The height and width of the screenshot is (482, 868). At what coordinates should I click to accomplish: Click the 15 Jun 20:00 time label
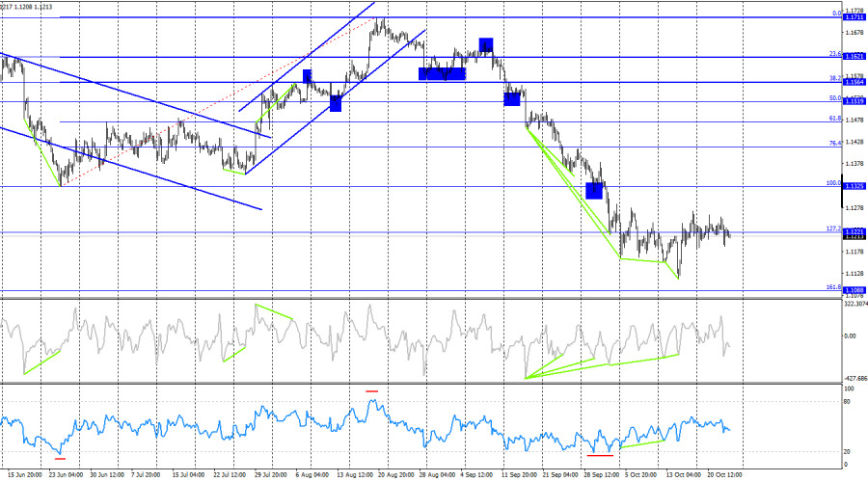25,475
